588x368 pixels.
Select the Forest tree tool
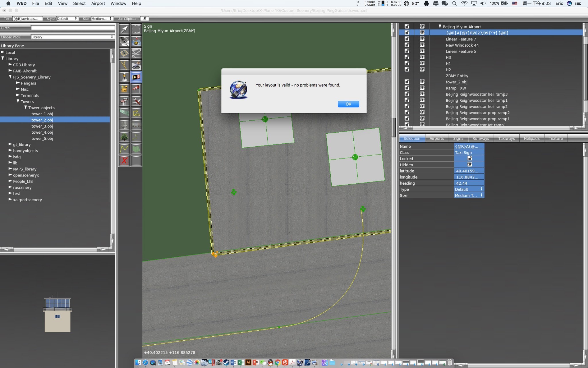click(x=124, y=137)
